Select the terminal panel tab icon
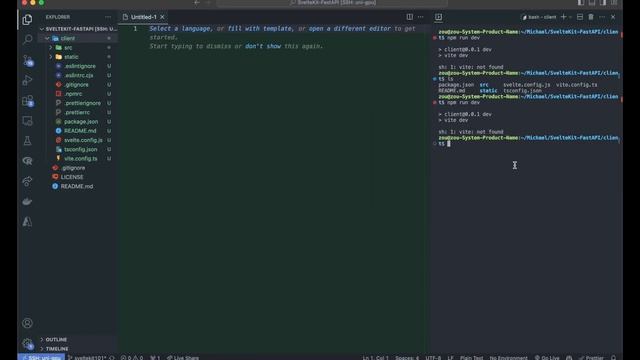The width and height of the screenshot is (640, 360). click(438, 17)
